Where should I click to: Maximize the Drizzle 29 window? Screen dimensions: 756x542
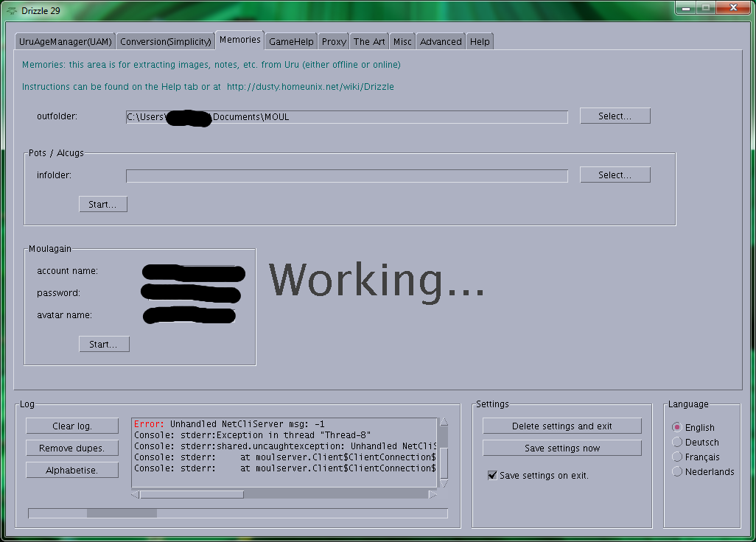coord(706,7)
